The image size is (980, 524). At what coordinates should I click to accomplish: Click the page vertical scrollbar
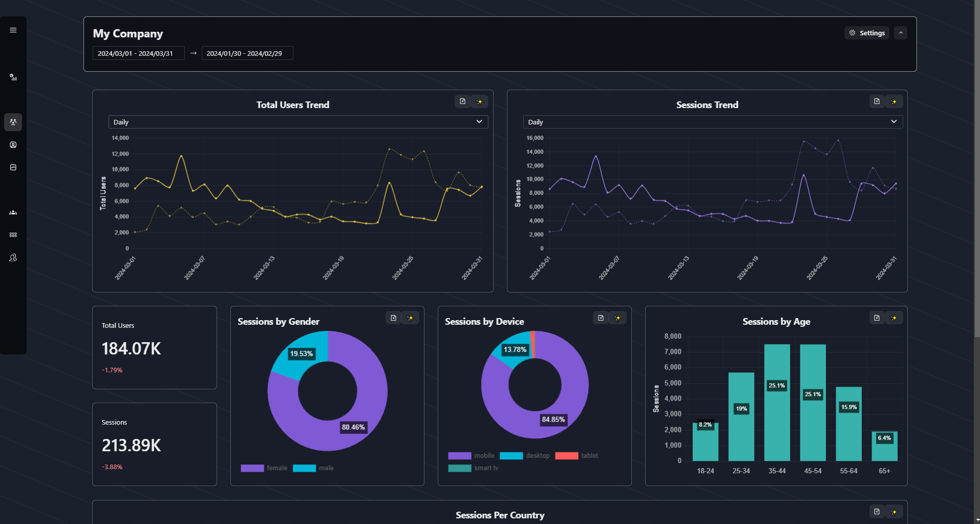pos(977,169)
